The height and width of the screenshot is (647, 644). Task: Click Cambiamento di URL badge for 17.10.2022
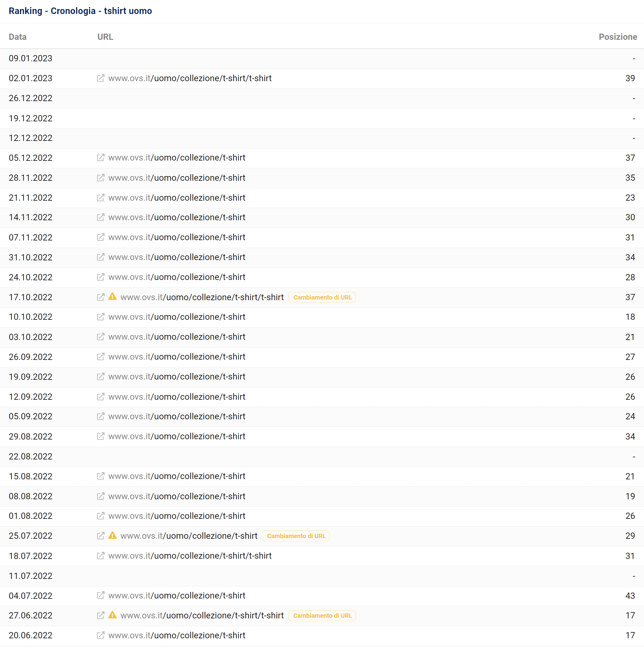[322, 297]
